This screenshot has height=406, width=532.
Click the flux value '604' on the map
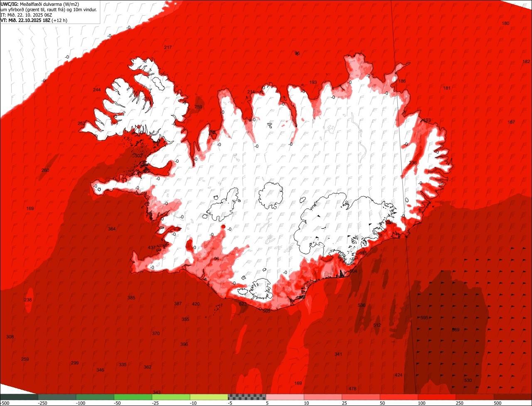pos(353,271)
